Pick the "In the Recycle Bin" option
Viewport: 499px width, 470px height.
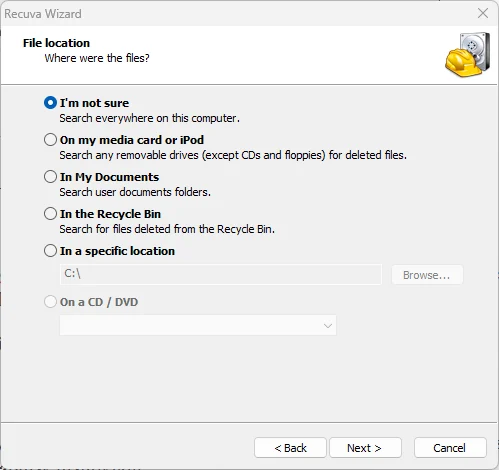click(x=50, y=214)
